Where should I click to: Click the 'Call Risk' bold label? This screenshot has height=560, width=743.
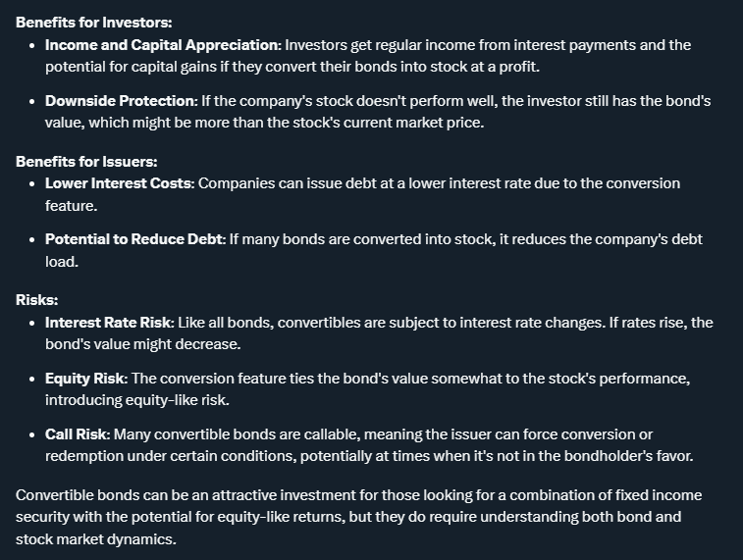point(78,434)
